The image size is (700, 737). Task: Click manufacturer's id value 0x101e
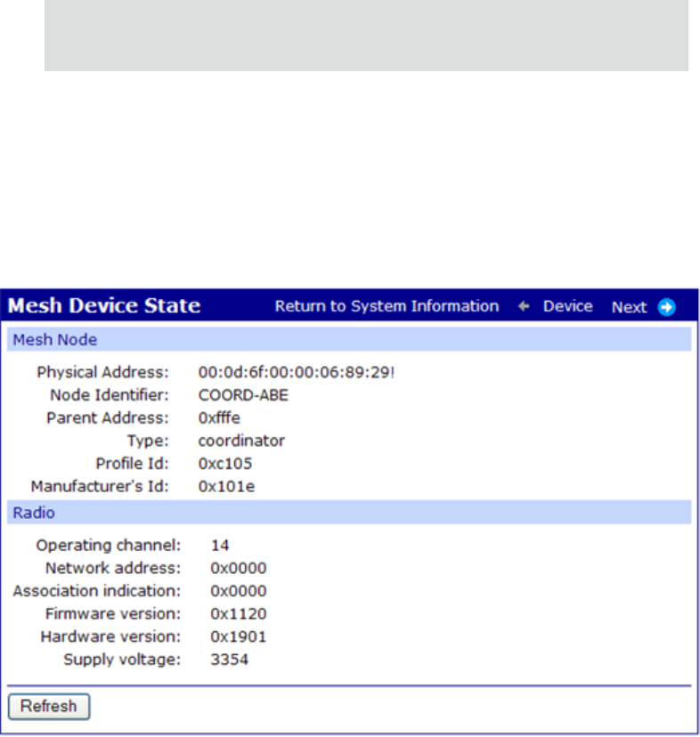226,487
